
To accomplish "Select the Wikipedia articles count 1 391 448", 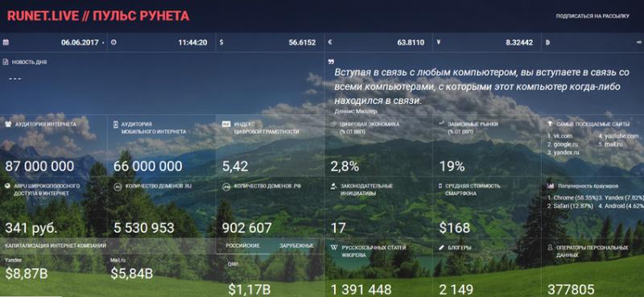I will pos(361,290).
